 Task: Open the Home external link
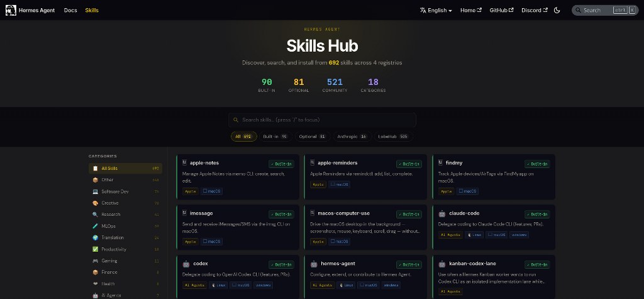coord(470,10)
